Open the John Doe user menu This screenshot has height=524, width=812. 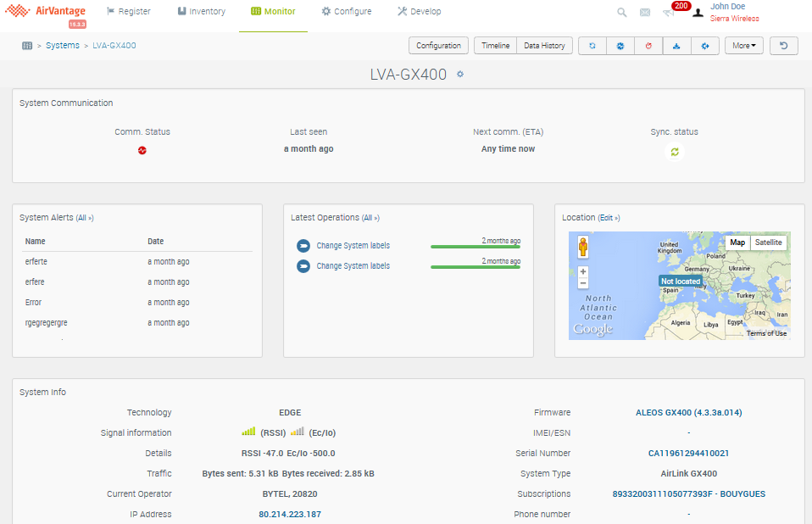coord(727,7)
